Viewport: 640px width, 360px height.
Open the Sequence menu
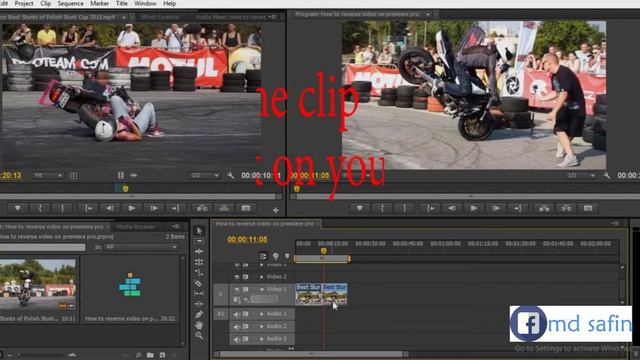pyautogui.click(x=70, y=4)
